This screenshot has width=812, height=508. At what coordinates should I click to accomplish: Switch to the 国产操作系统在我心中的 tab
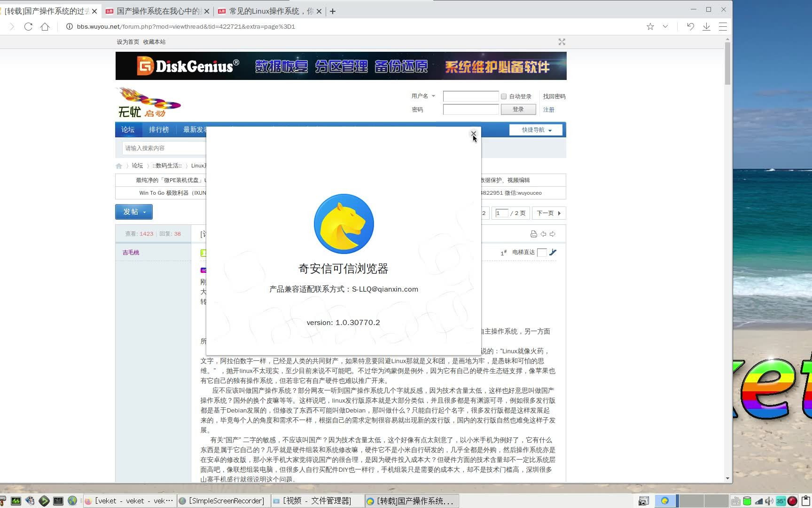(158, 11)
